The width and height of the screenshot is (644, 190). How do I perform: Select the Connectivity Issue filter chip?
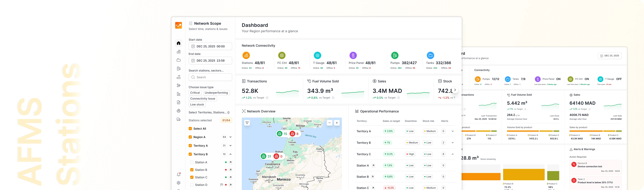pyautogui.click(x=202, y=99)
